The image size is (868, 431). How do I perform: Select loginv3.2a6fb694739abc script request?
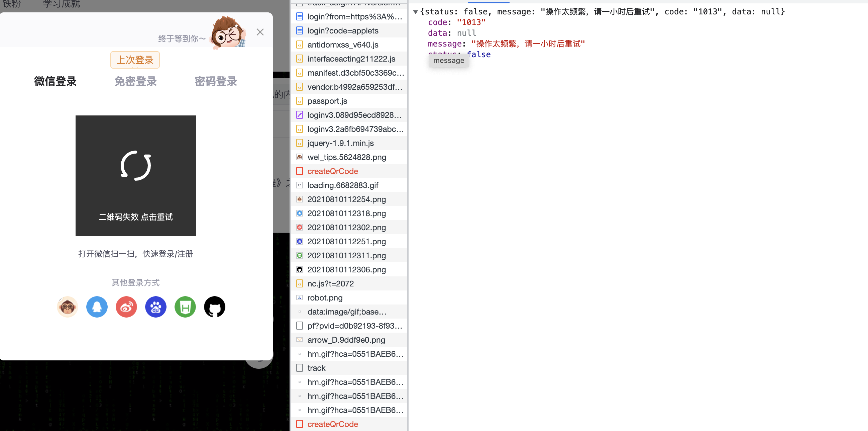point(349,129)
